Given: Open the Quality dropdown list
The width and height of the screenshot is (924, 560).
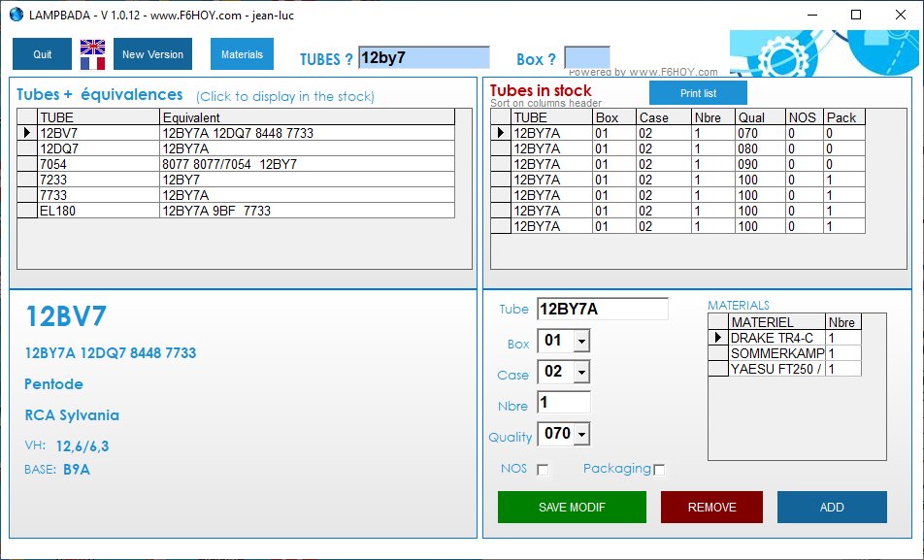Looking at the screenshot, I should point(581,435).
